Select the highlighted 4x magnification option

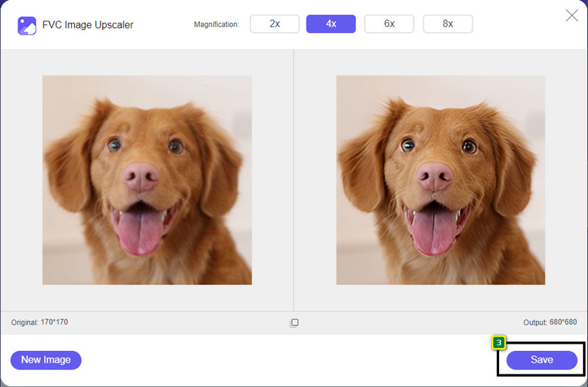point(331,23)
